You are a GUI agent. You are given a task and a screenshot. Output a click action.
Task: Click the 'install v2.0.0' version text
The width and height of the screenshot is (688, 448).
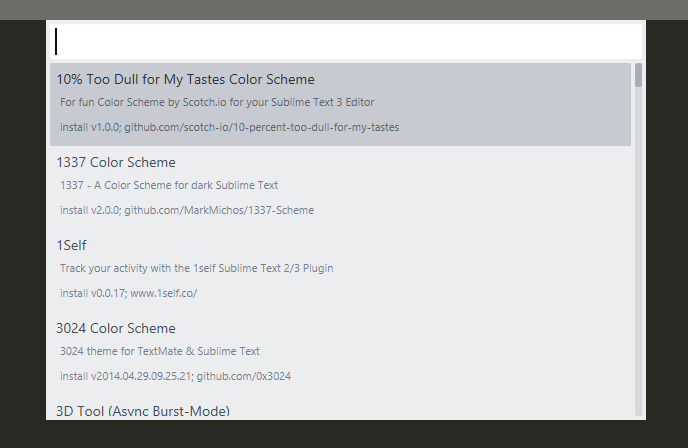pyautogui.click(x=89, y=210)
